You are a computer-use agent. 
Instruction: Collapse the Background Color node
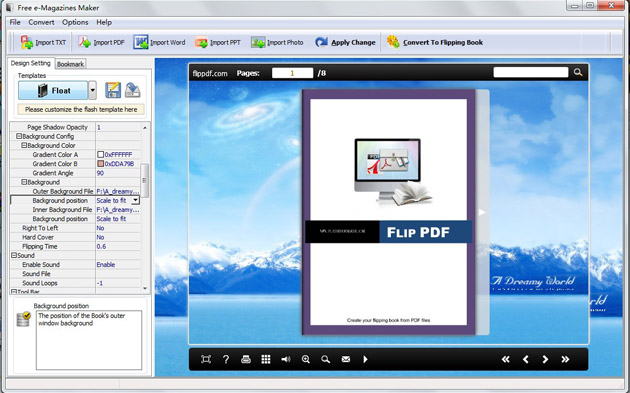pos(24,145)
